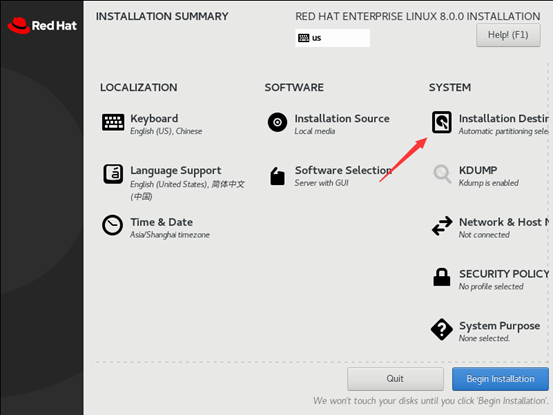The height and width of the screenshot is (415, 553).
Task: Open the SECURITY POLICY label
Action: click(504, 274)
